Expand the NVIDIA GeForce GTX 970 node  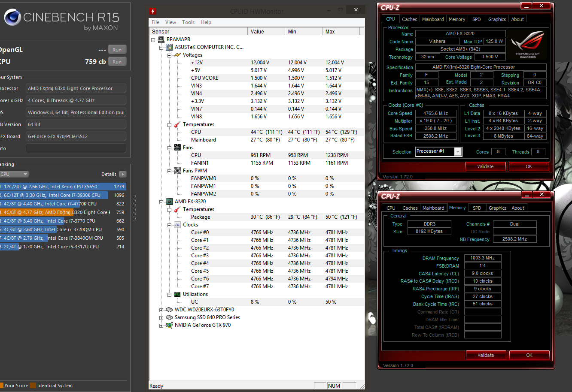[x=161, y=325]
